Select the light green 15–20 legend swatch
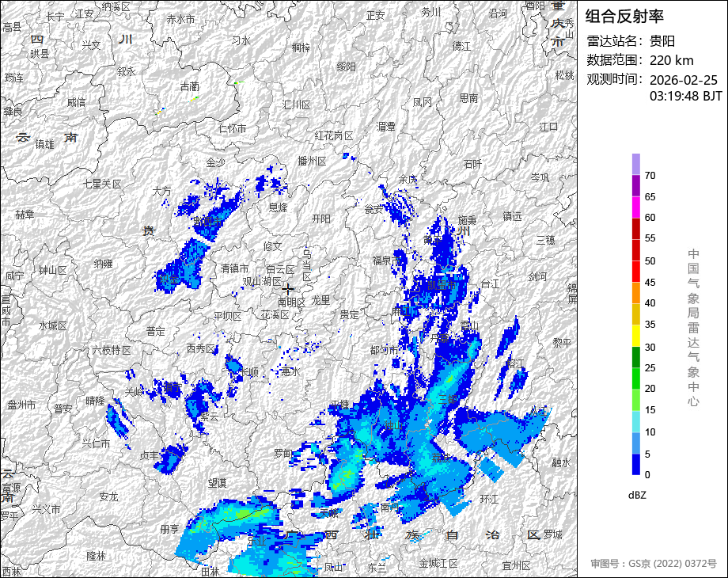The image size is (728, 578). (636, 400)
